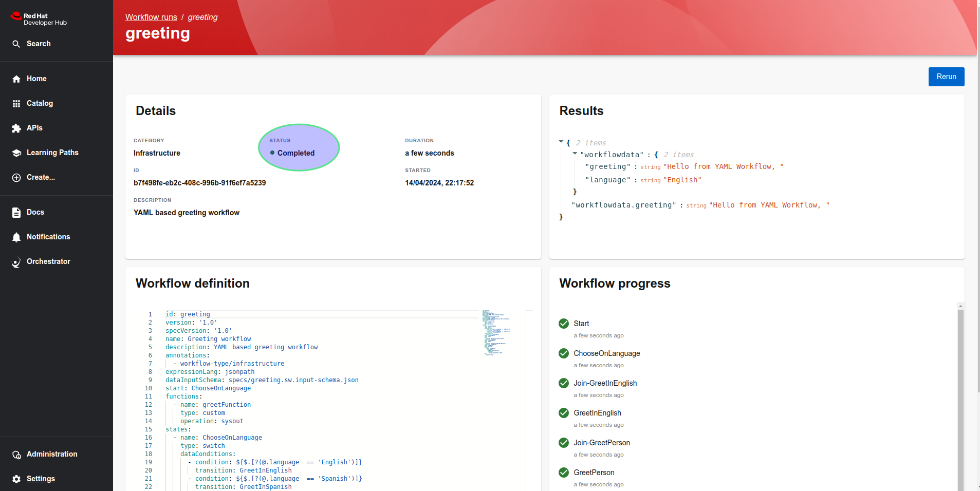Select the Learning Paths graduation cap icon
The height and width of the screenshot is (491, 980).
tap(16, 153)
